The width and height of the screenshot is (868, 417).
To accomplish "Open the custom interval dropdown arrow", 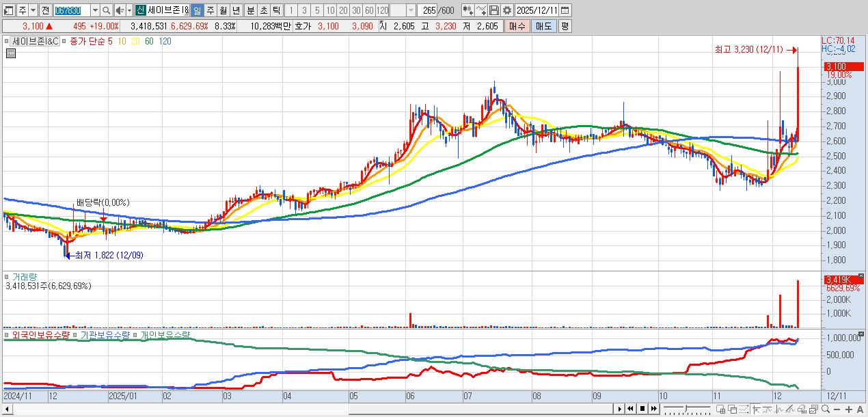I will pyautogui.click(x=411, y=10).
